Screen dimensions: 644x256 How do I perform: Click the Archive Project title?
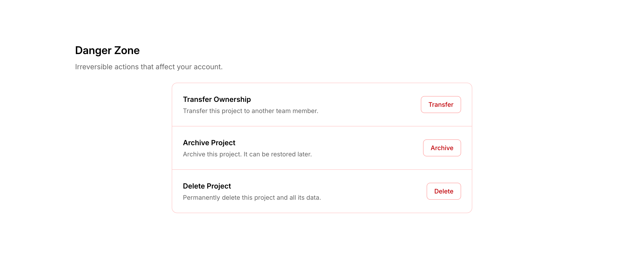tap(209, 143)
